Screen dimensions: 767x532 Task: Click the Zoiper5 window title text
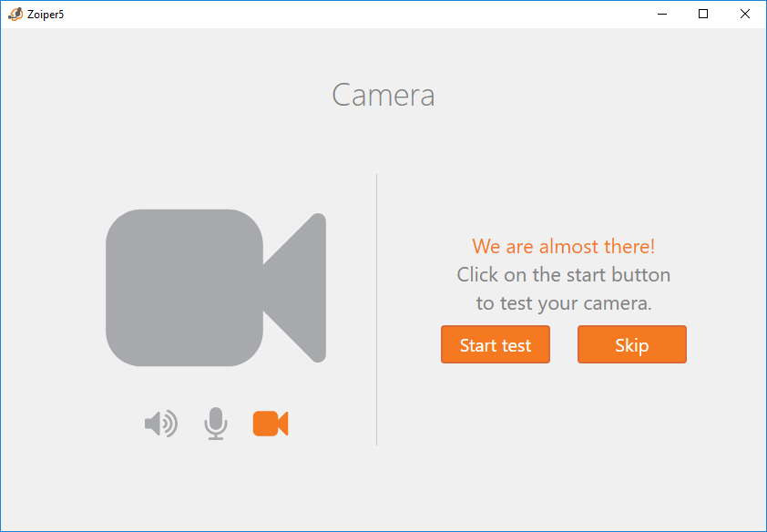46,15
